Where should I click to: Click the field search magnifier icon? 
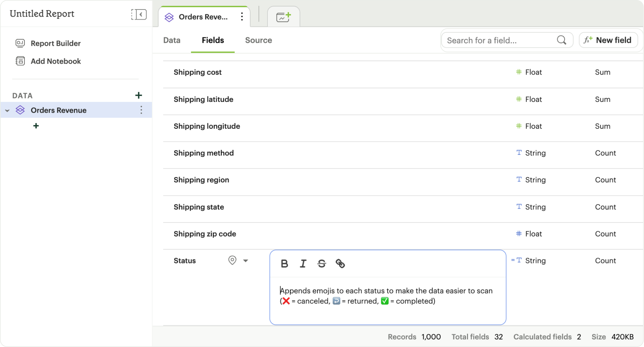[561, 40]
